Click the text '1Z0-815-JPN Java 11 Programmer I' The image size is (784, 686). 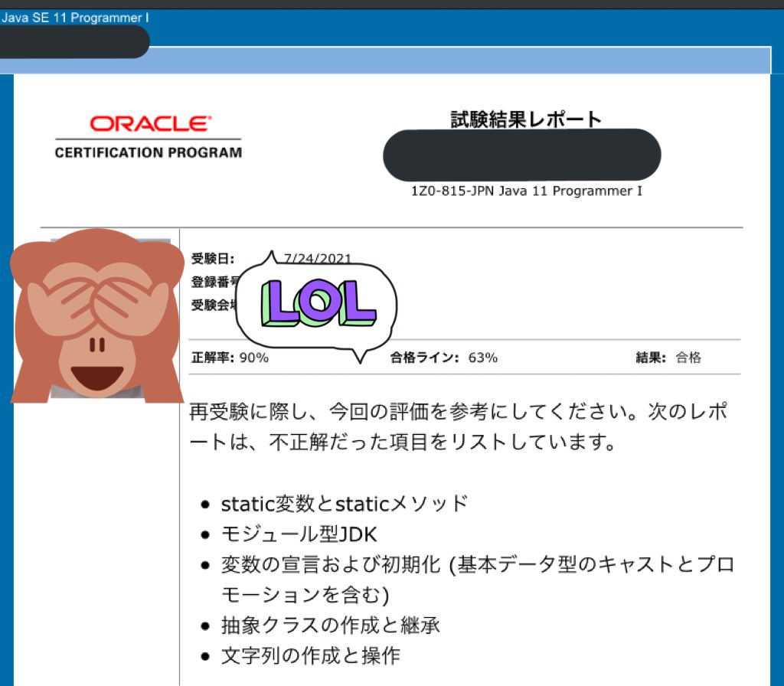527,191
